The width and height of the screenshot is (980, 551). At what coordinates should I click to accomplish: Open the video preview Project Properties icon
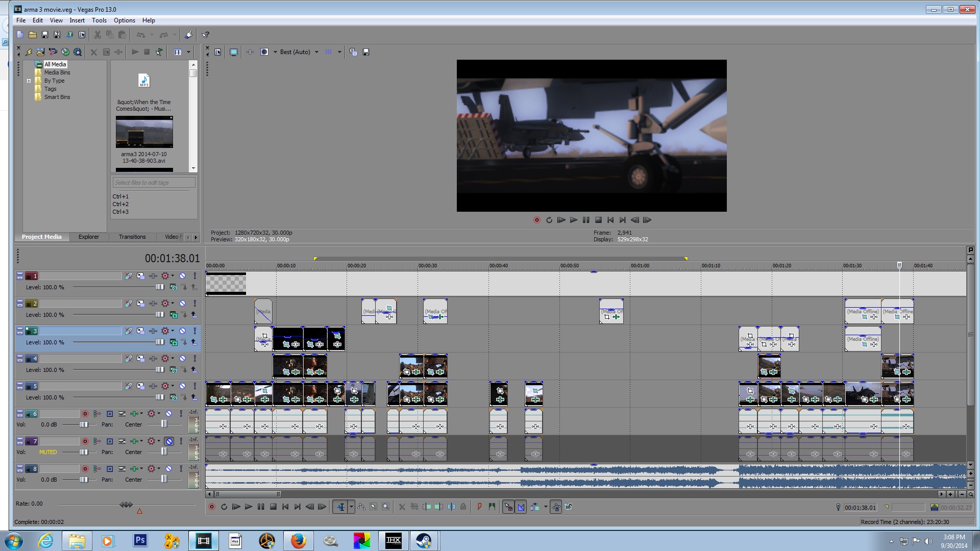coord(218,52)
